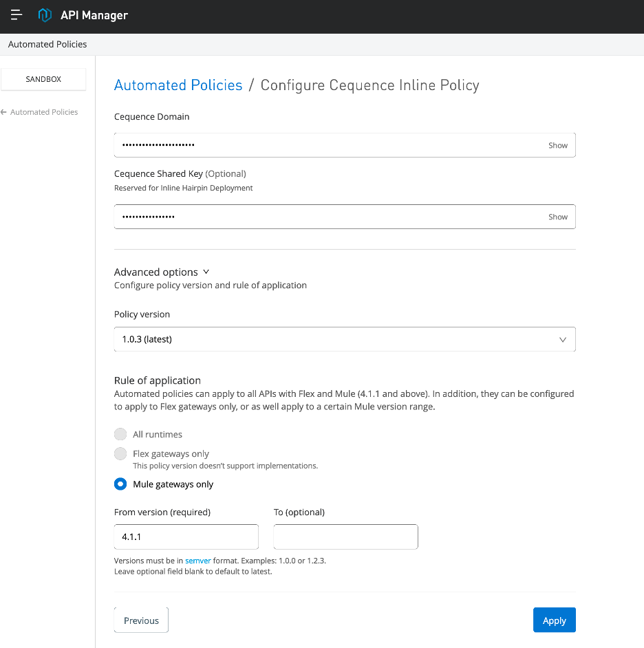The image size is (644, 648).
Task: Click the From version field containing 4.1.1
Action: (186, 537)
